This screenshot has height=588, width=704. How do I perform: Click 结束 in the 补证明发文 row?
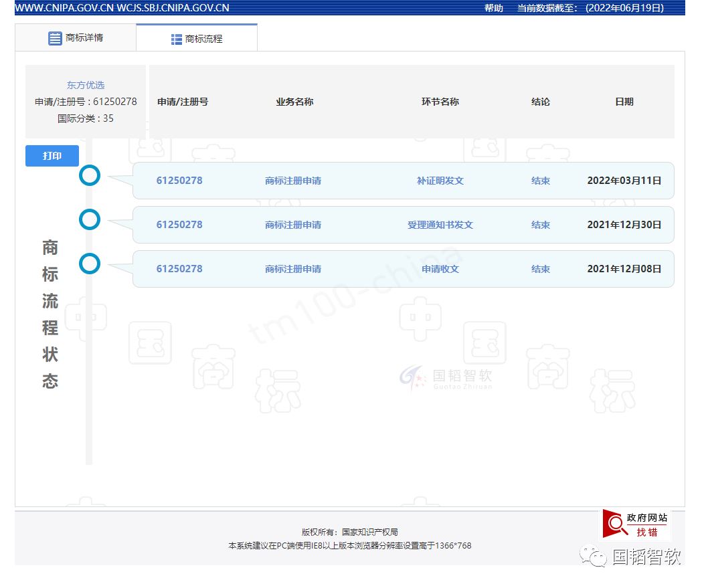click(x=541, y=181)
